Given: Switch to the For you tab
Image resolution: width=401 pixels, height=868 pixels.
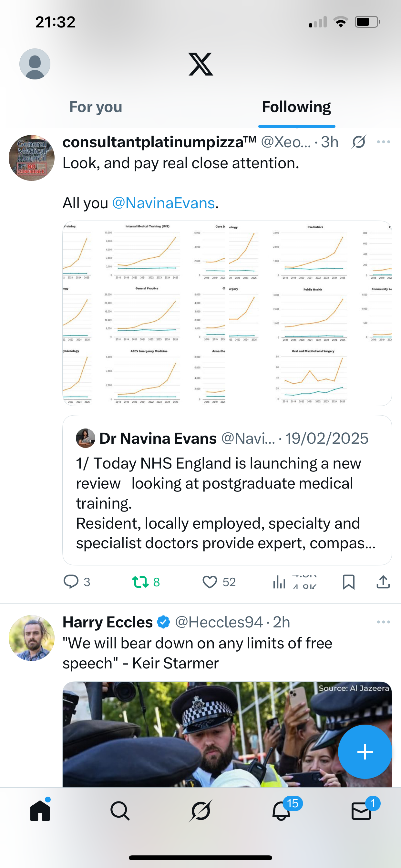Looking at the screenshot, I should tap(96, 107).
